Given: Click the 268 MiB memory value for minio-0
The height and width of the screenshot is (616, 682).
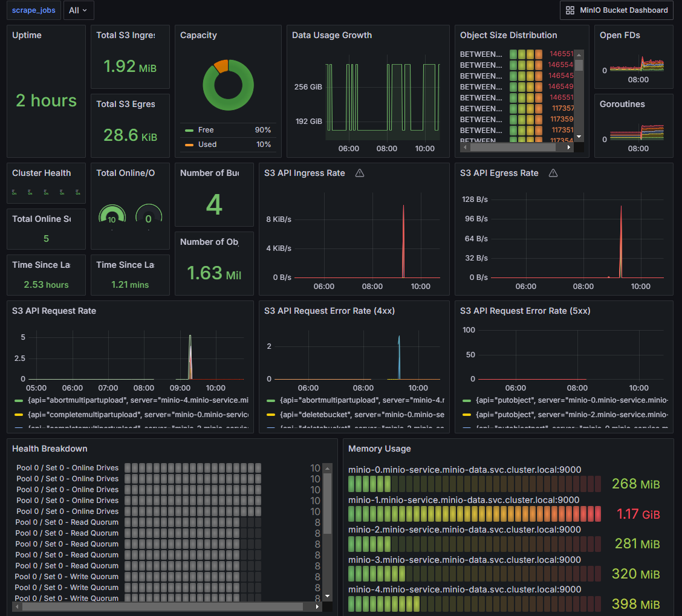Looking at the screenshot, I should [636, 484].
